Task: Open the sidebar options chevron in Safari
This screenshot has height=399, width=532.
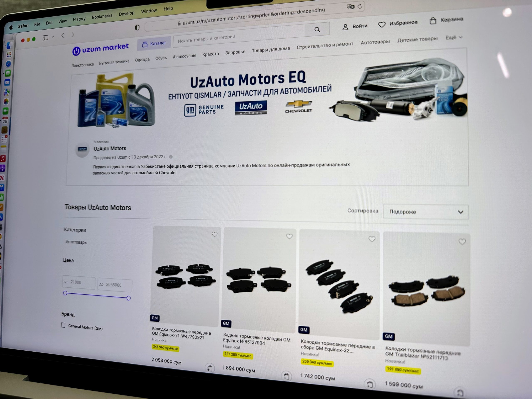Action: [53, 37]
